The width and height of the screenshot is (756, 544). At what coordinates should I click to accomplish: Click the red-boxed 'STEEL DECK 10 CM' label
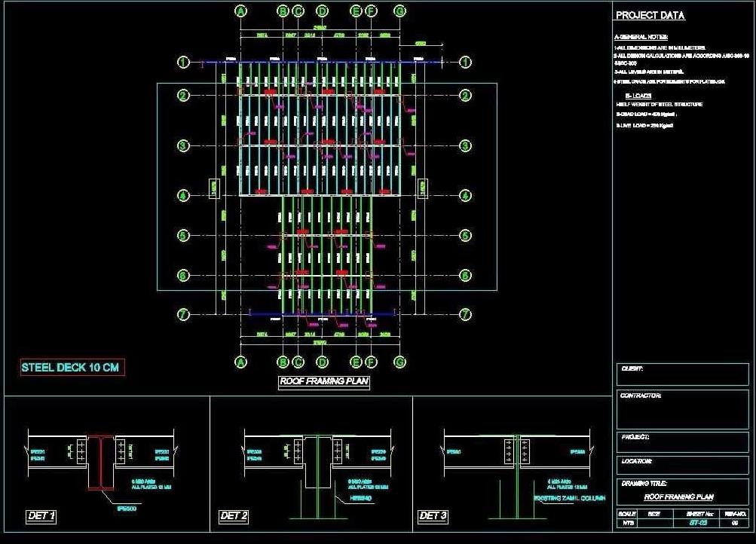pos(72,368)
